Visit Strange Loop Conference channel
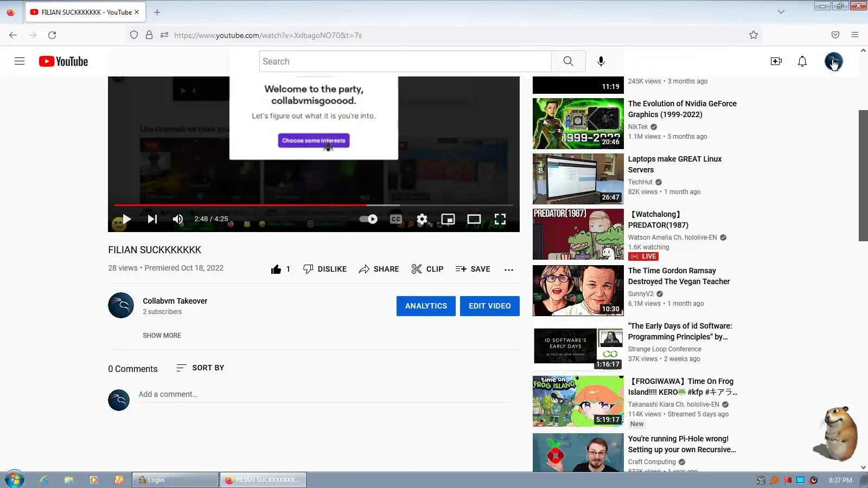This screenshot has width=868, height=488. tap(665, 349)
